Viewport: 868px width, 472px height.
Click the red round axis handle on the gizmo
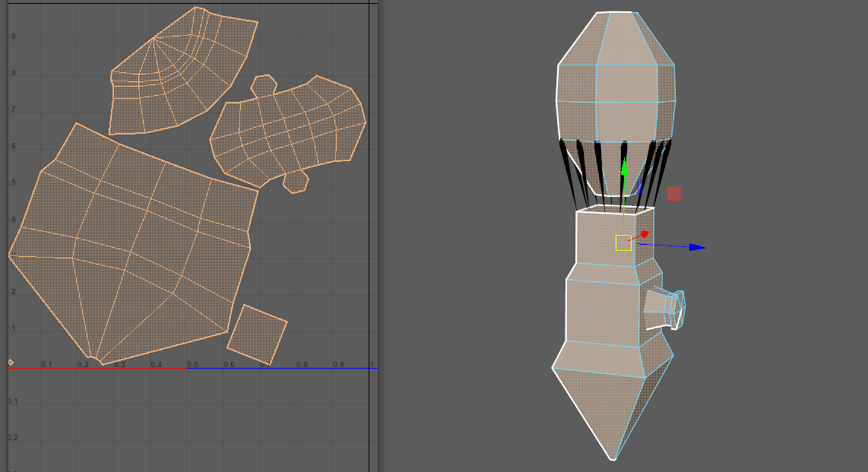644,234
